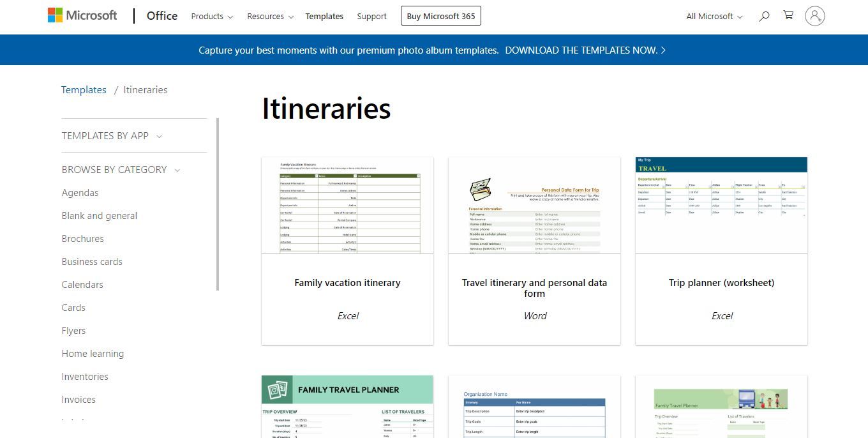Screen dimensions: 868x438
Task: Open the Organization Name itinerary thumbnail
Action: (x=535, y=407)
